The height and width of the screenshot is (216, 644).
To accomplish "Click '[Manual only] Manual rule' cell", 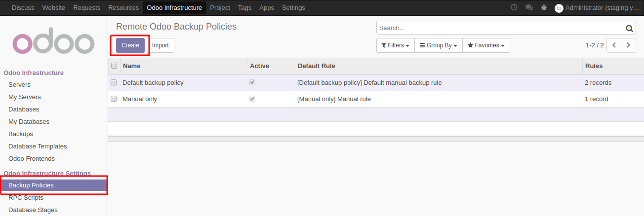I will coord(334,99).
